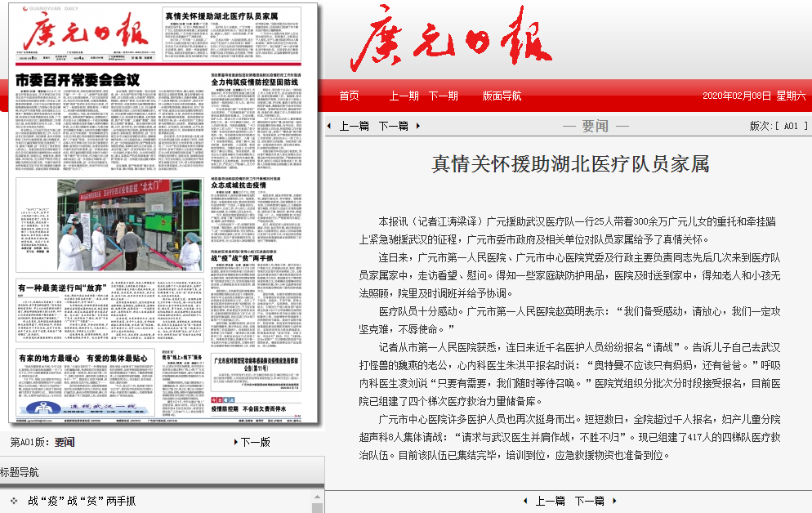Click the right arrow icon beside 下一篇 at top
This screenshot has height=513, width=812.
[x=419, y=127]
